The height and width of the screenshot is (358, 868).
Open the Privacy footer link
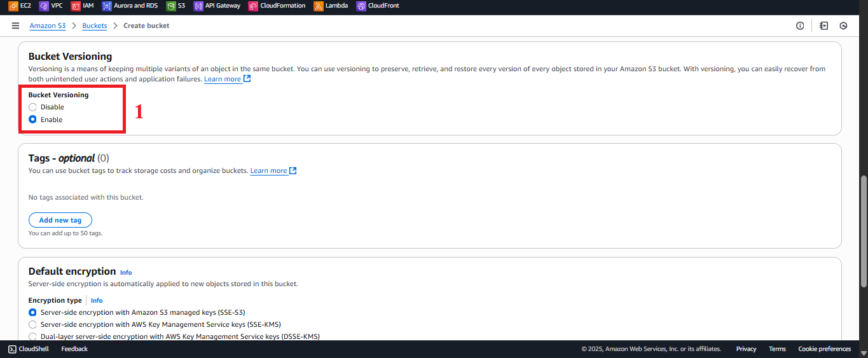[747, 349]
